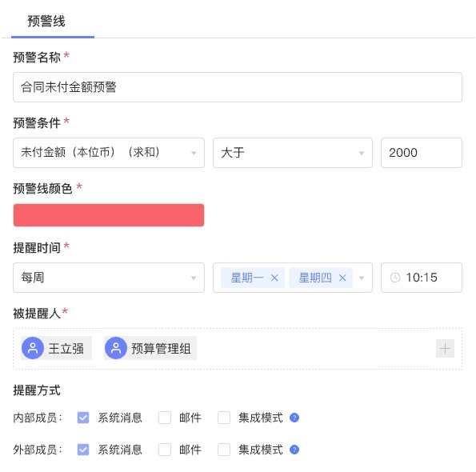Open the 未付金额（本位币）（求和） dropdown
Screen dimensions: 476x472
click(x=109, y=153)
